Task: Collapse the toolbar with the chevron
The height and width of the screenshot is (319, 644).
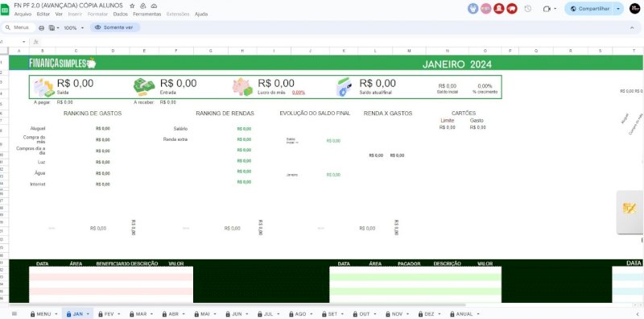Action: point(632,27)
